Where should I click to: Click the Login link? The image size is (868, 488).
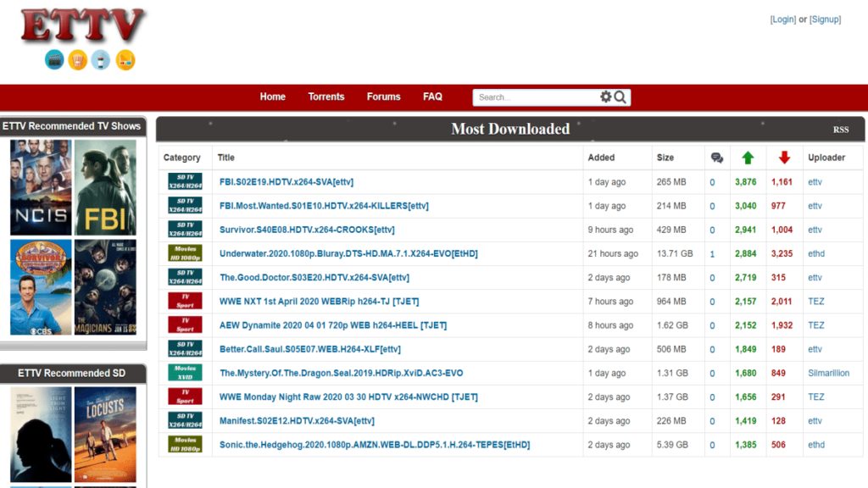782,19
